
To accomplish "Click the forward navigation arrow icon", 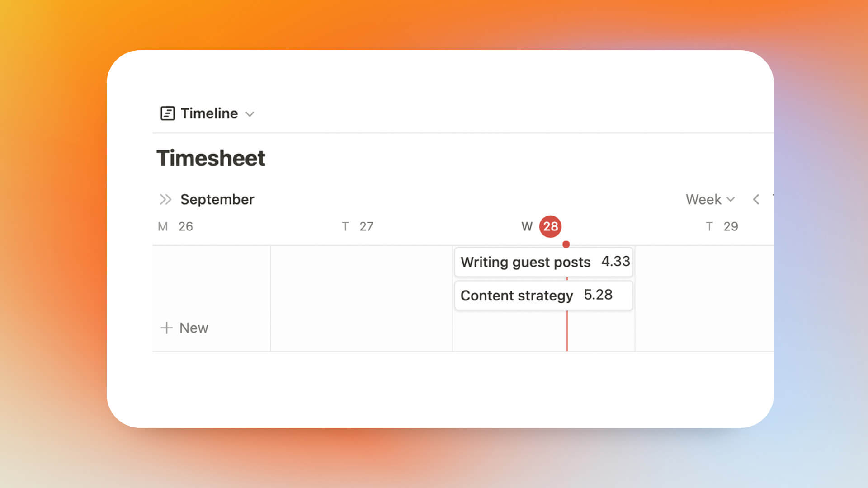I will (165, 198).
